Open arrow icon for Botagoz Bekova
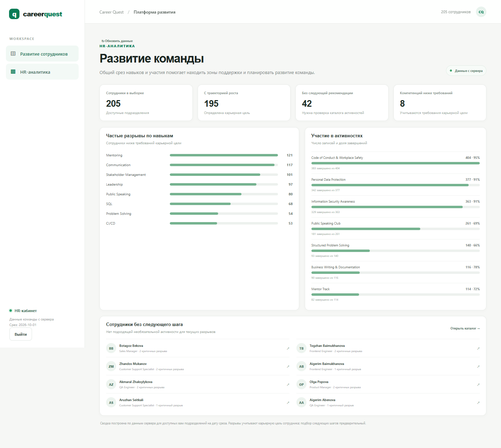The width and height of the screenshot is (501, 448). (288, 348)
